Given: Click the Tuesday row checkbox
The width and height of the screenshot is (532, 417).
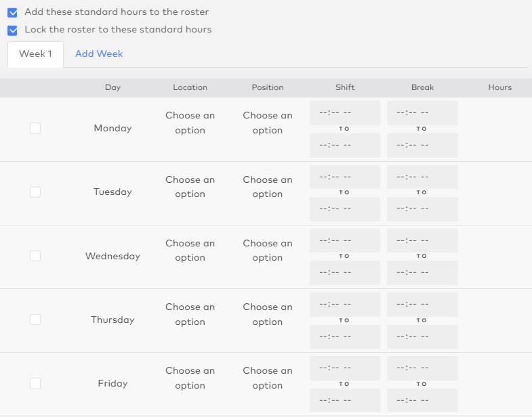Looking at the screenshot, I should coord(35,192).
